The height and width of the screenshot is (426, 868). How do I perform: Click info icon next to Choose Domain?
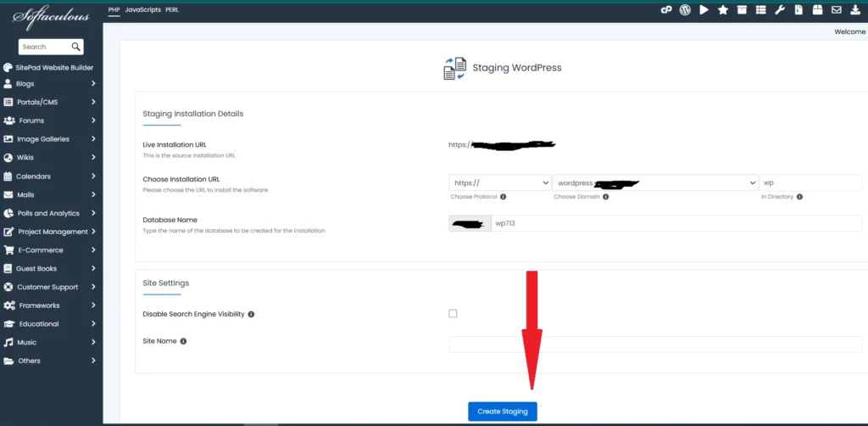(x=605, y=197)
